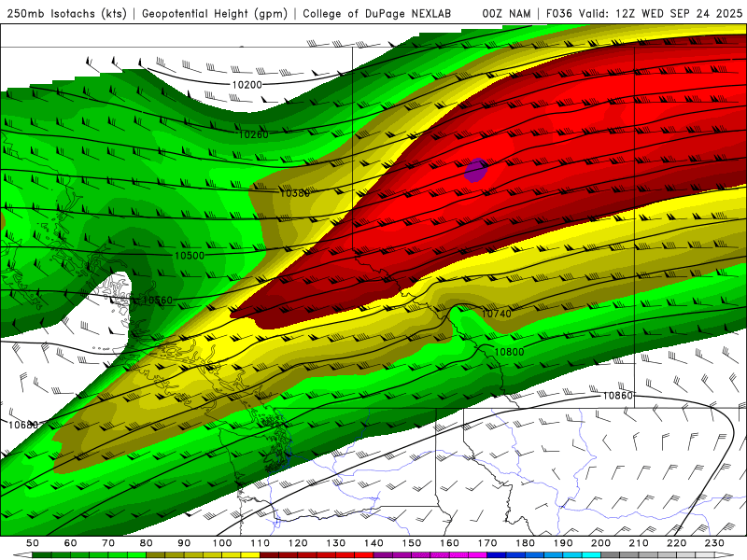Click the '250mb Isotachs (kts)' title text
The height and width of the screenshot is (560, 747).
(x=66, y=14)
